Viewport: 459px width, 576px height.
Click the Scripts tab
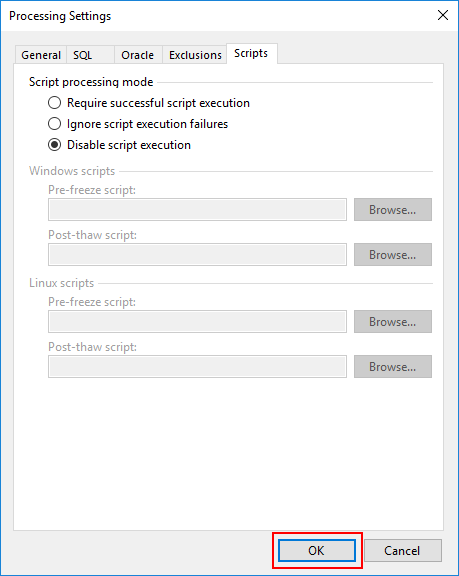252,53
